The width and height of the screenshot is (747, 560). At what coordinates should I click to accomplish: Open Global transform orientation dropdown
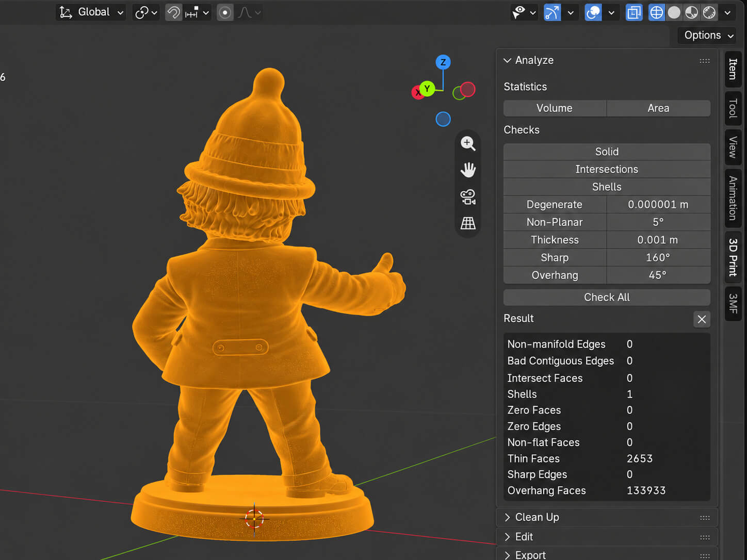91,12
